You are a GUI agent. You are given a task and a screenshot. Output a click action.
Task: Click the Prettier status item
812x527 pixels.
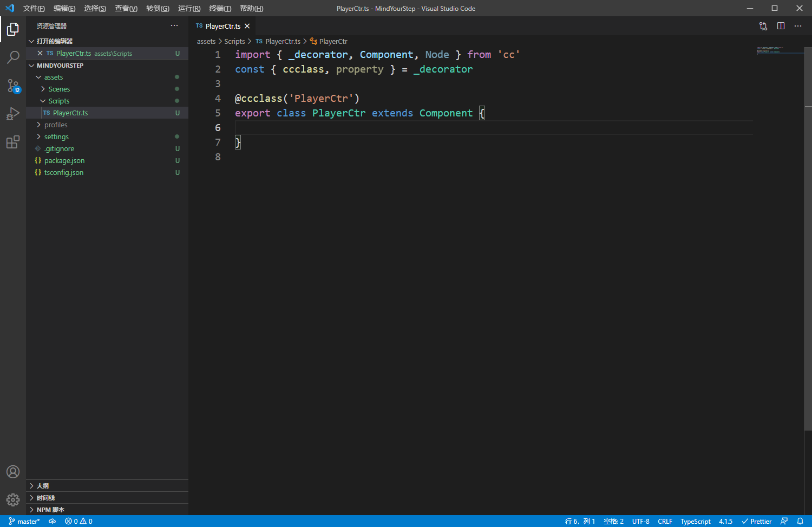(x=756, y=521)
